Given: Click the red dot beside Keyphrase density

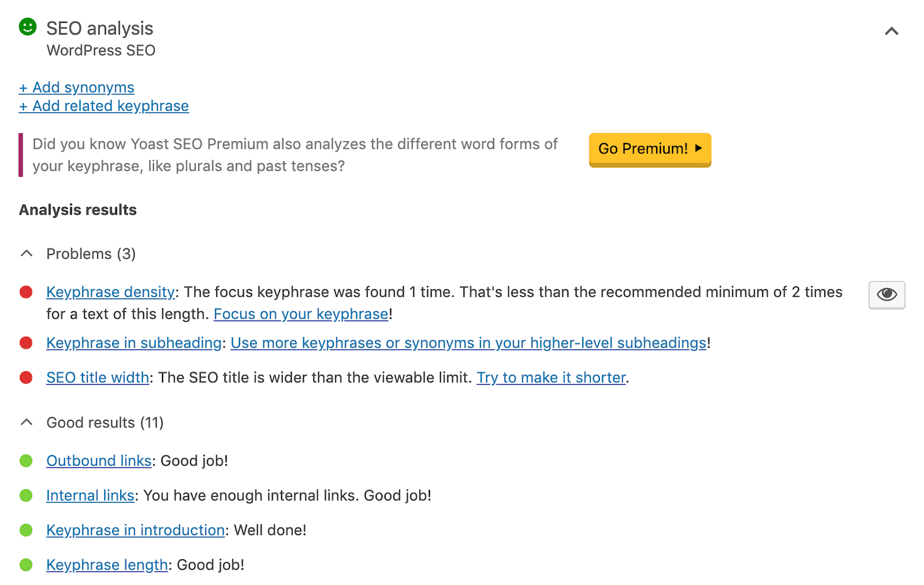Looking at the screenshot, I should click(x=26, y=292).
